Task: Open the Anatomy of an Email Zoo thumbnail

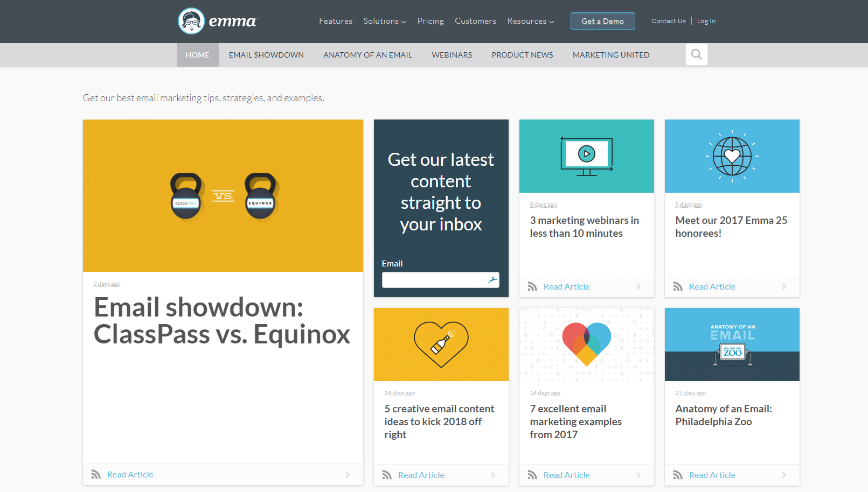Action: tap(732, 345)
